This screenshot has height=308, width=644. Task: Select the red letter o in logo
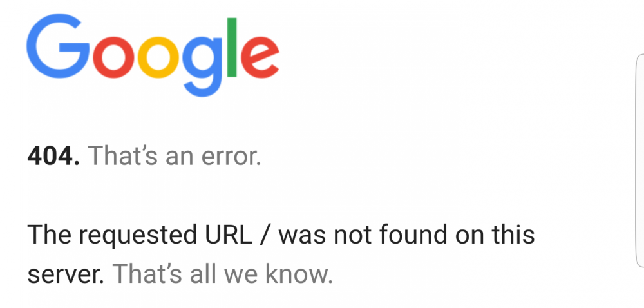pyautogui.click(x=113, y=57)
